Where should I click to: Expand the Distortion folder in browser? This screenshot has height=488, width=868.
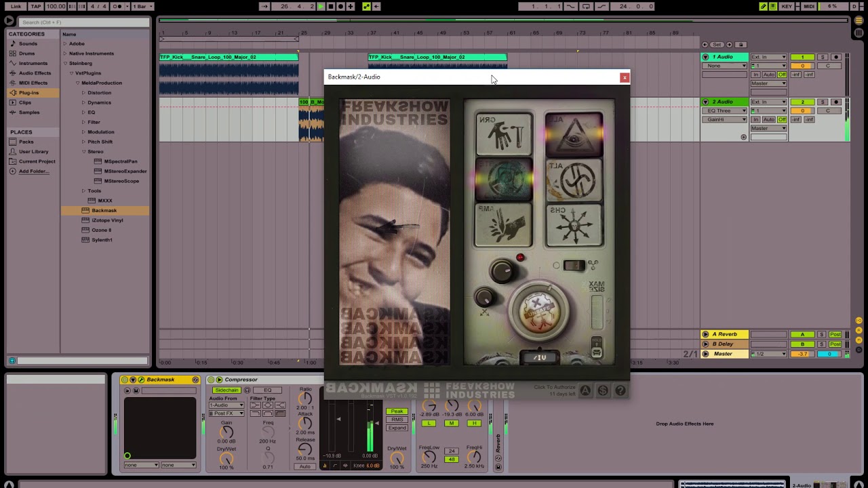(x=83, y=93)
